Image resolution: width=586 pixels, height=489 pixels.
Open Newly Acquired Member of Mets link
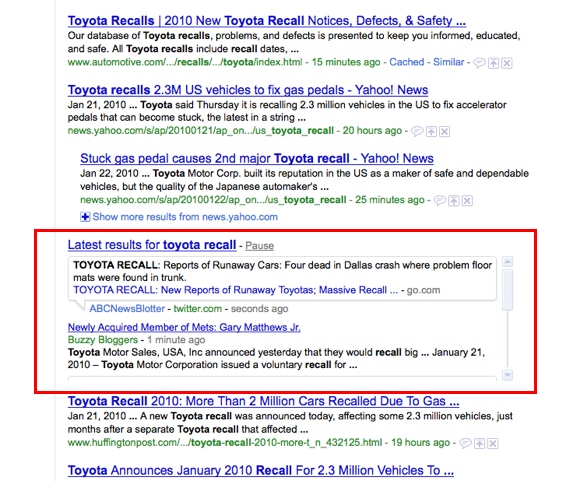[x=184, y=327]
